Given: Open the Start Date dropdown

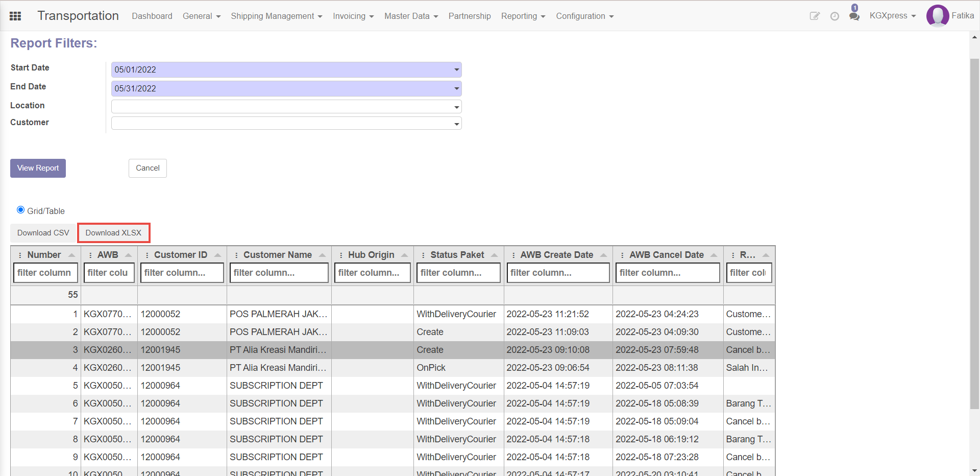Looking at the screenshot, I should 456,69.
